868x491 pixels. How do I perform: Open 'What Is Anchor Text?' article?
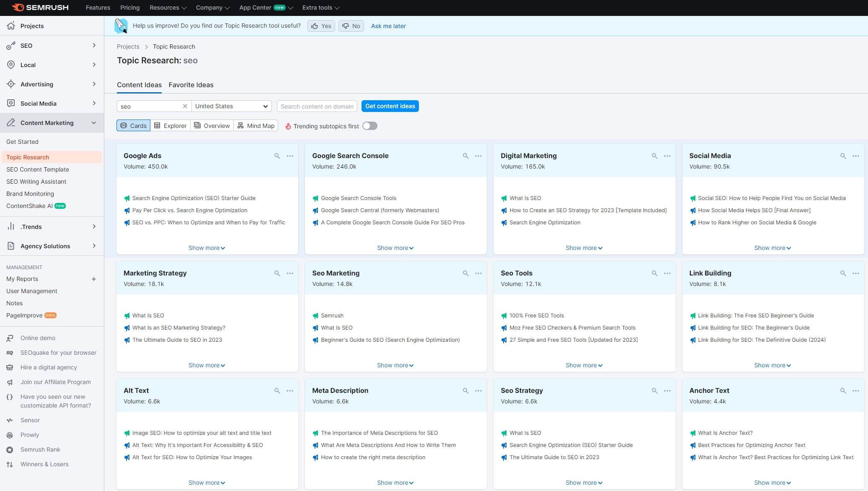[x=725, y=433]
